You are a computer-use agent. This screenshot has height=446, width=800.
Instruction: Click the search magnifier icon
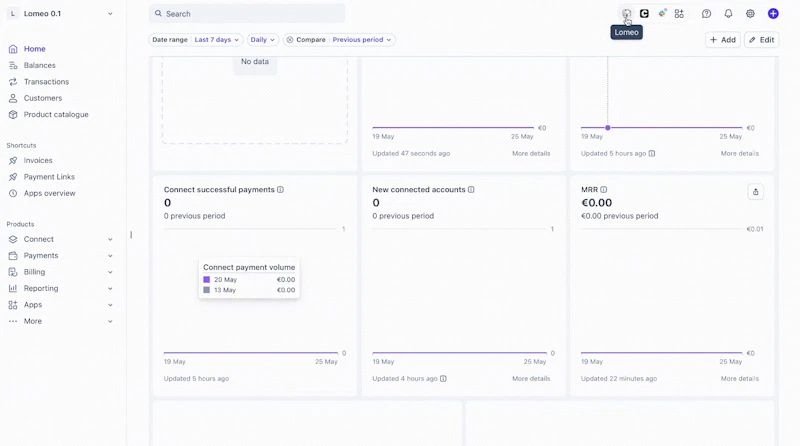pyautogui.click(x=158, y=14)
